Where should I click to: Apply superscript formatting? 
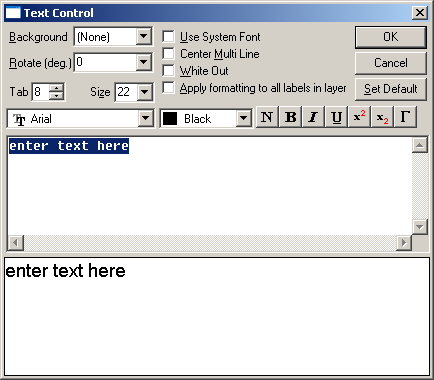tap(359, 117)
